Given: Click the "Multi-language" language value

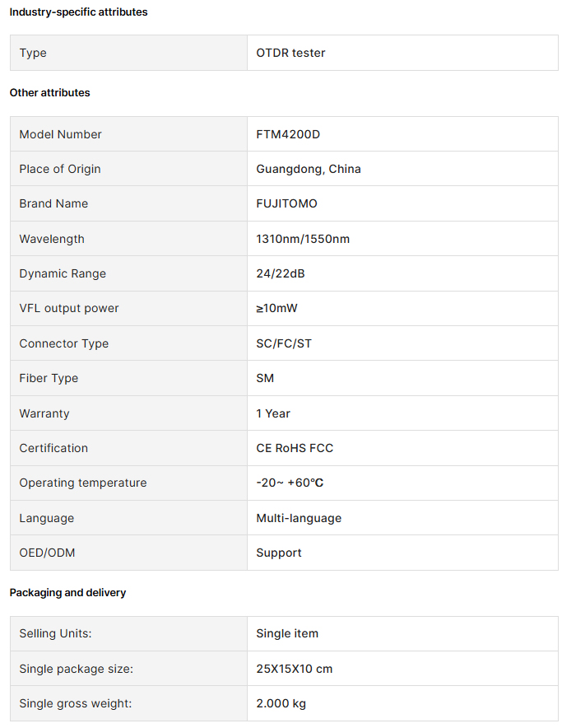Looking at the screenshot, I should click(x=299, y=518).
